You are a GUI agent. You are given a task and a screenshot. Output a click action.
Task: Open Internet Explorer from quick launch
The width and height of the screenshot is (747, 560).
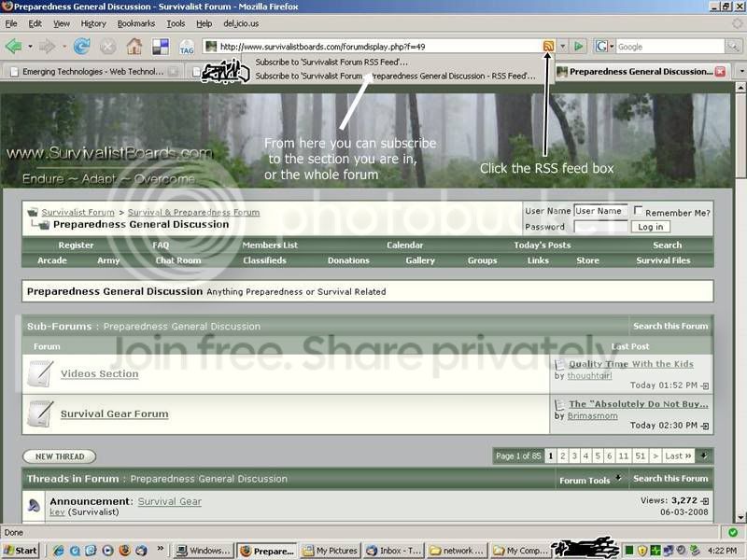pyautogui.click(x=59, y=551)
